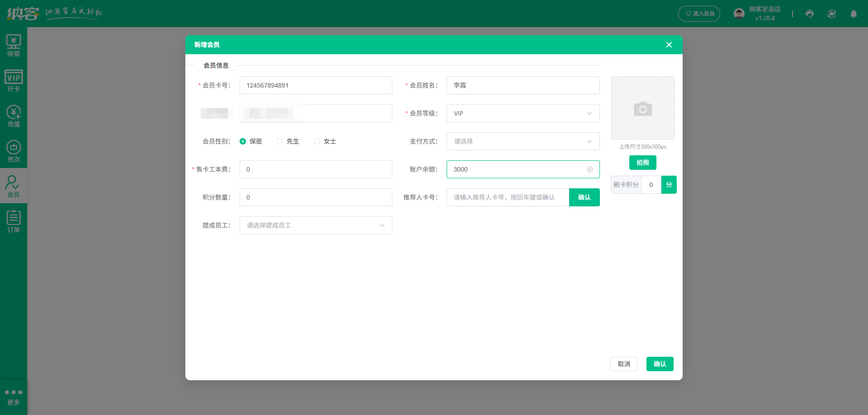Viewport: 868px width, 415px height.
Task: Clear the 账户余额 field with clear icon
Action: tap(590, 169)
